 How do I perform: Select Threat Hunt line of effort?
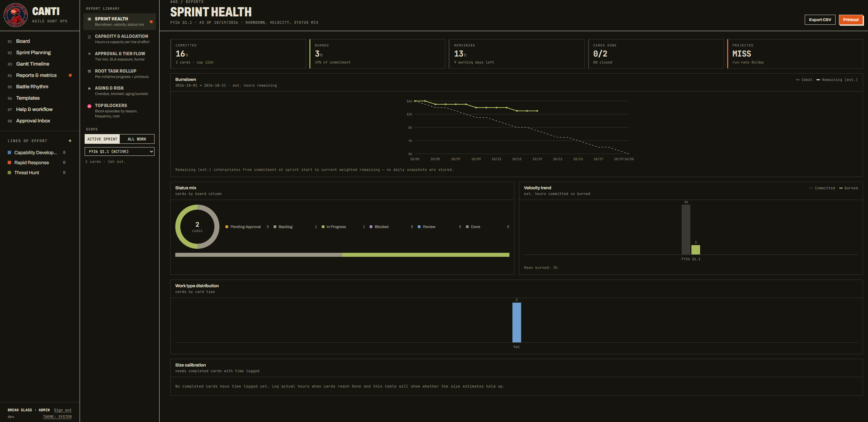point(36,173)
